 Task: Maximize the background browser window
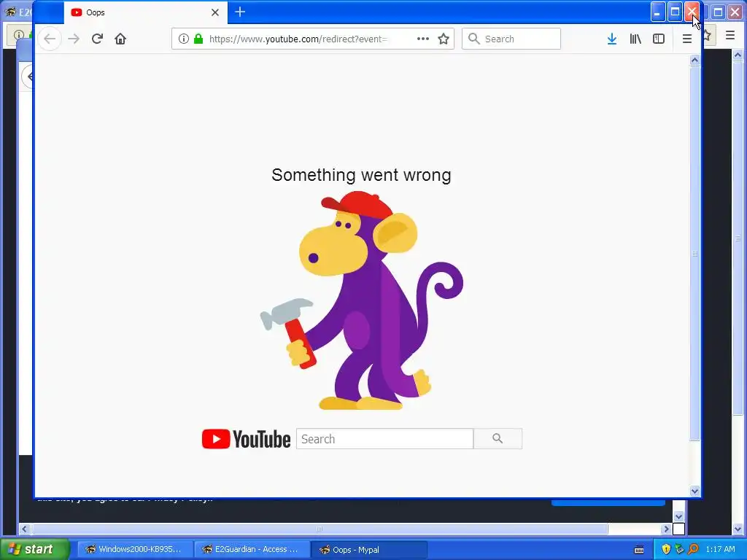click(x=719, y=12)
